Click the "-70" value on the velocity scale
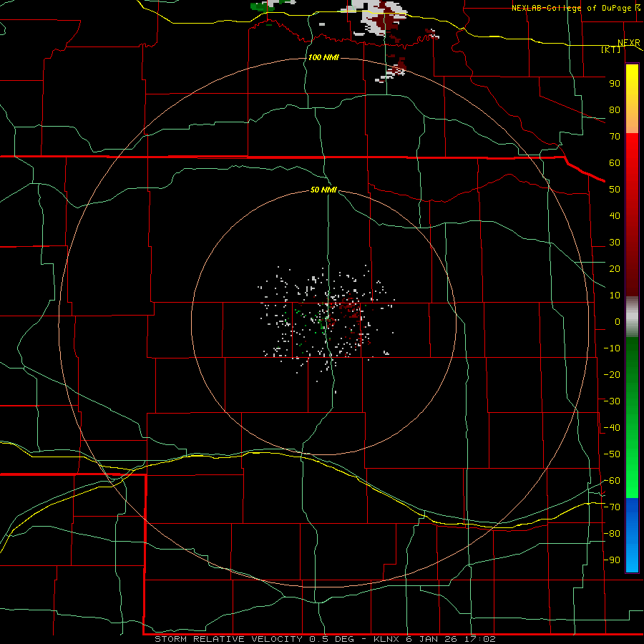 point(612,507)
